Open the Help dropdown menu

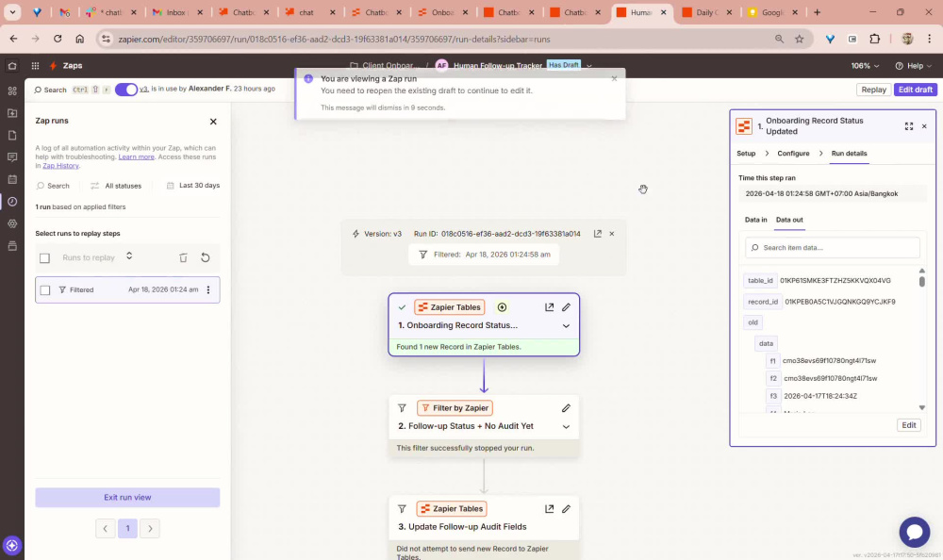pos(914,66)
